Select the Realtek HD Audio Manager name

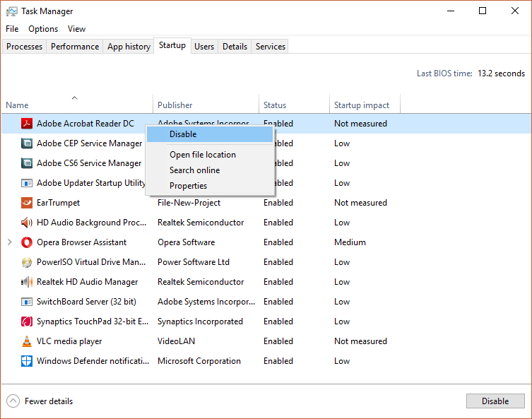pos(87,282)
